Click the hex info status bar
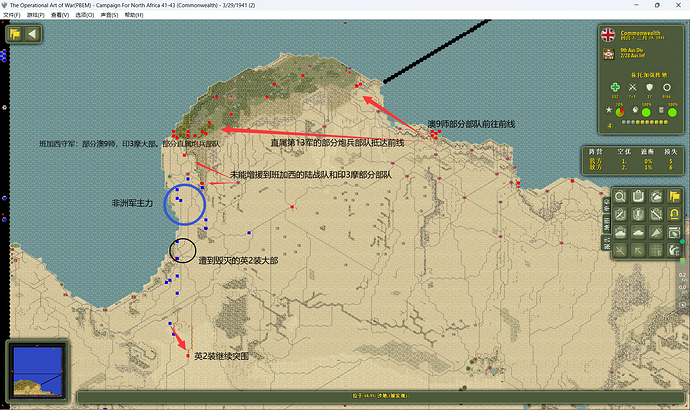Screen dimensions: 690x410 point(380,396)
